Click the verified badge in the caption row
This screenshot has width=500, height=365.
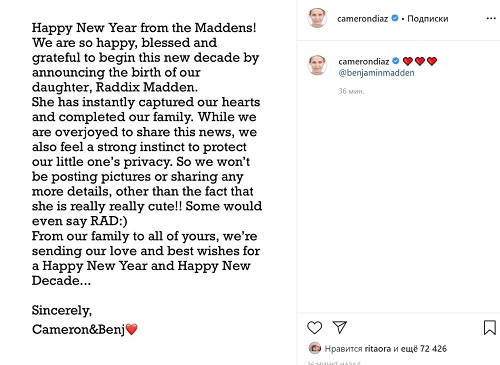396,61
